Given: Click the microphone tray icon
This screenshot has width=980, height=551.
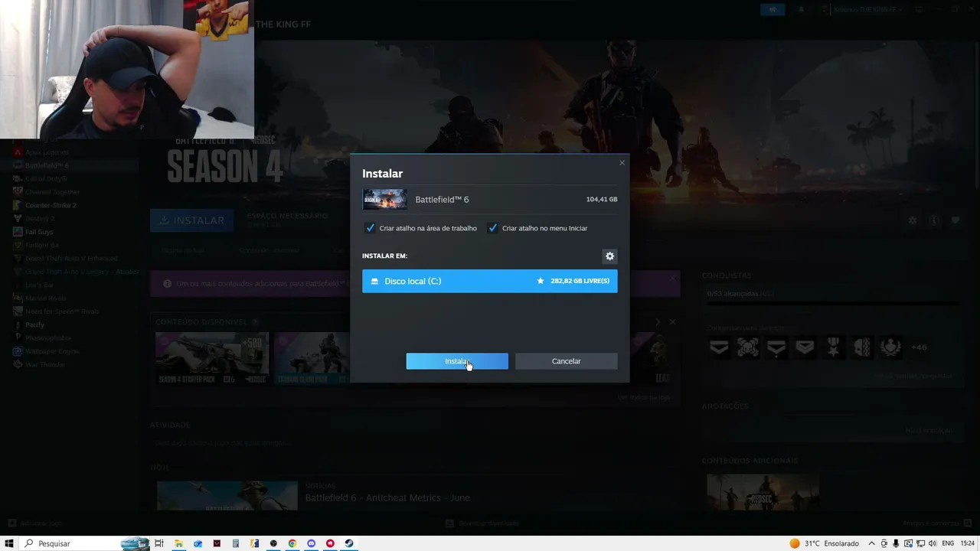Looking at the screenshot, I should click(x=896, y=543).
